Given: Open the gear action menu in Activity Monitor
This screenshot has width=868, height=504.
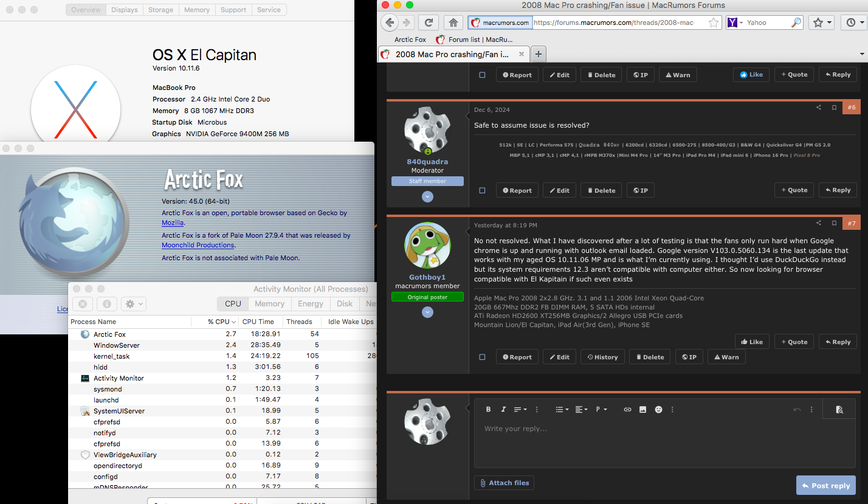Looking at the screenshot, I should click(133, 304).
